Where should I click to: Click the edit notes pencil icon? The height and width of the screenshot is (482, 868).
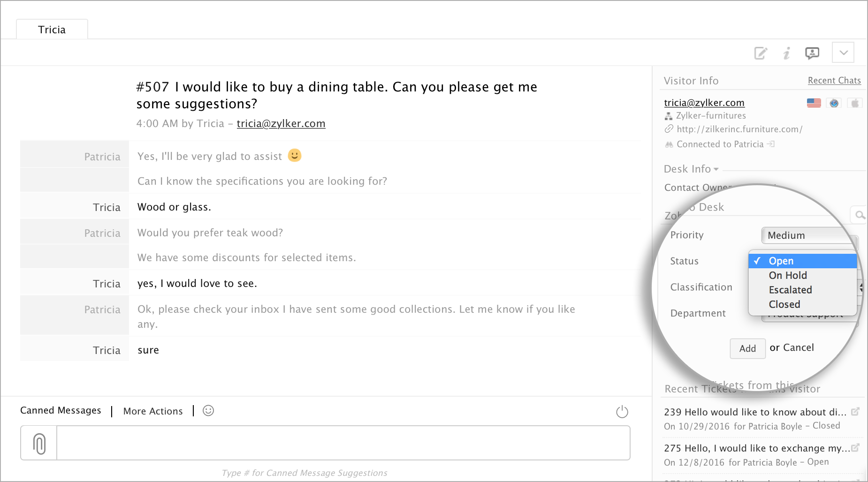[761, 53]
